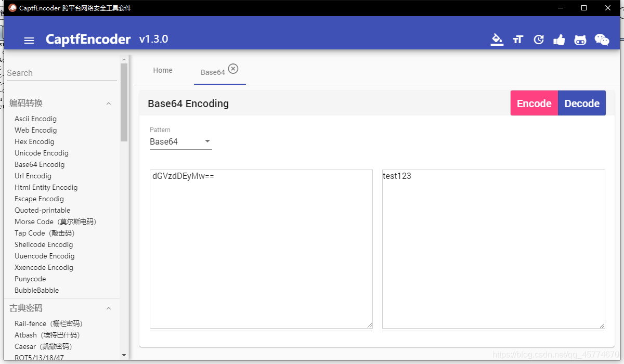This screenshot has width=624, height=364.
Task: Open Base64 Encodig in sidebar
Action: (40, 164)
